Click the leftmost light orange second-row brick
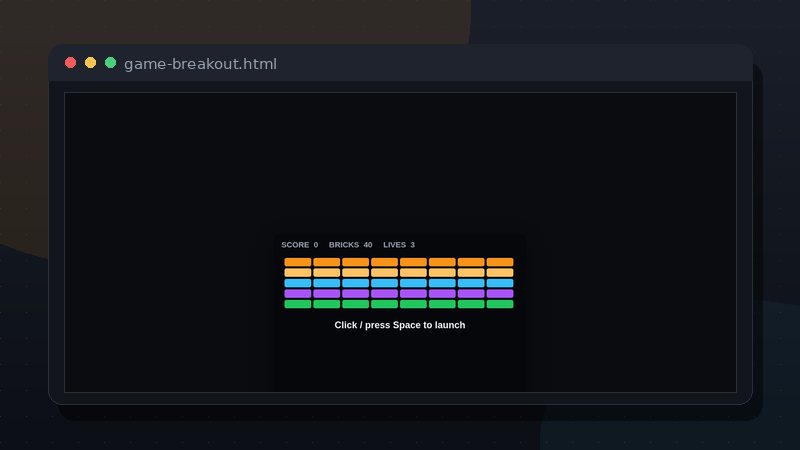 pos(297,272)
